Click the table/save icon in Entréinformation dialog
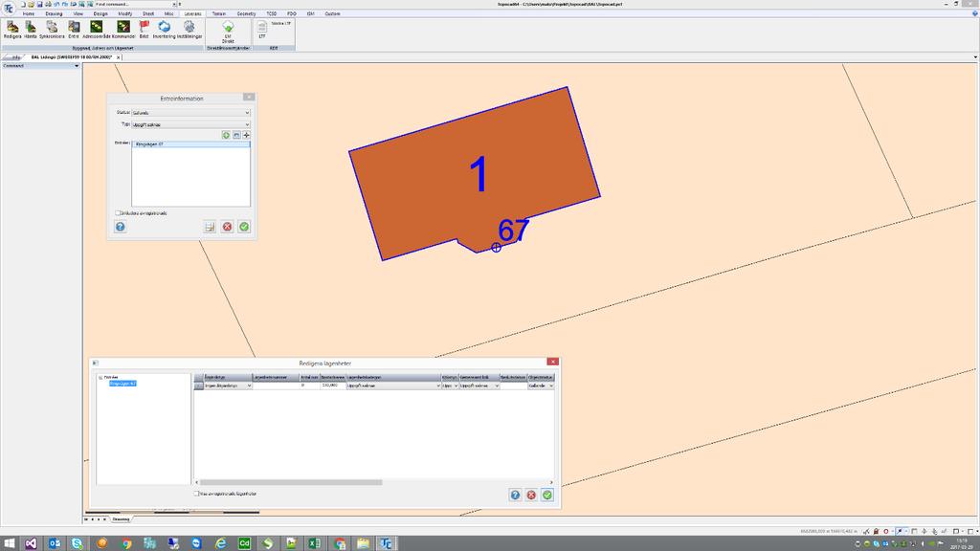 (210, 227)
